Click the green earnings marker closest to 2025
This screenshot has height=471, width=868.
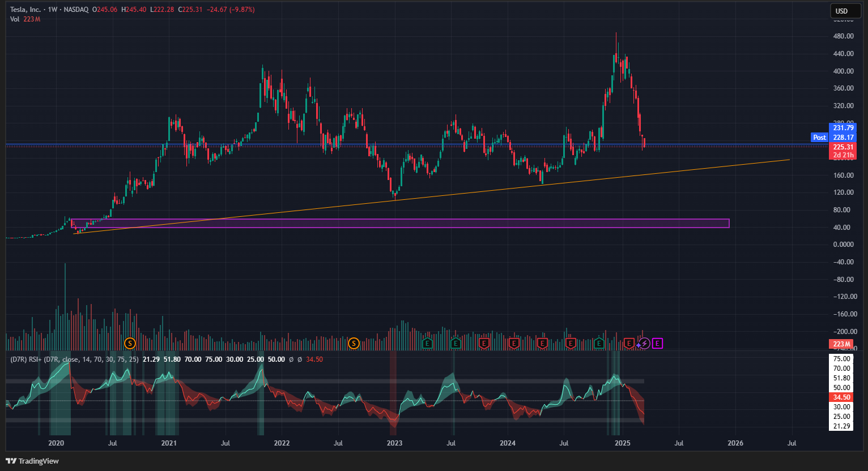point(599,343)
